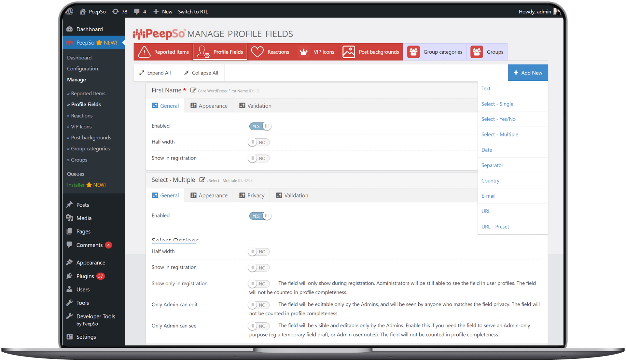Viewport: 626px width, 364px height.
Task: Toggle Show only in registration switch
Action: point(259,284)
